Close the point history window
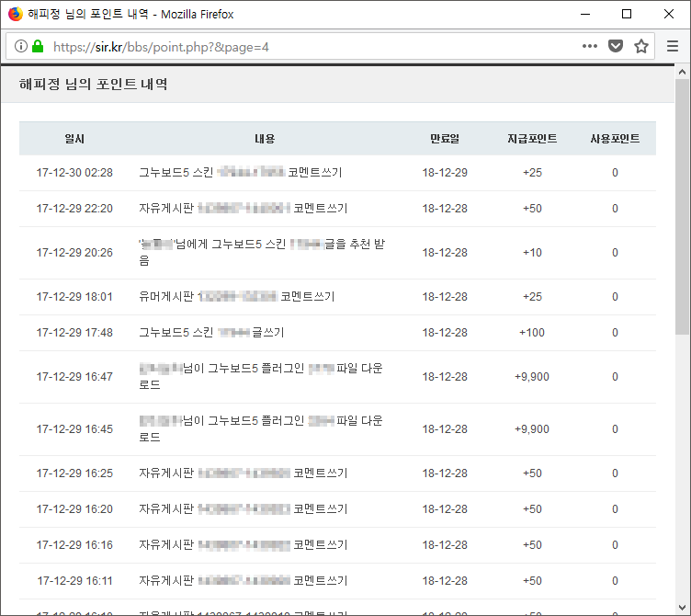The width and height of the screenshot is (691, 616). 669,14
